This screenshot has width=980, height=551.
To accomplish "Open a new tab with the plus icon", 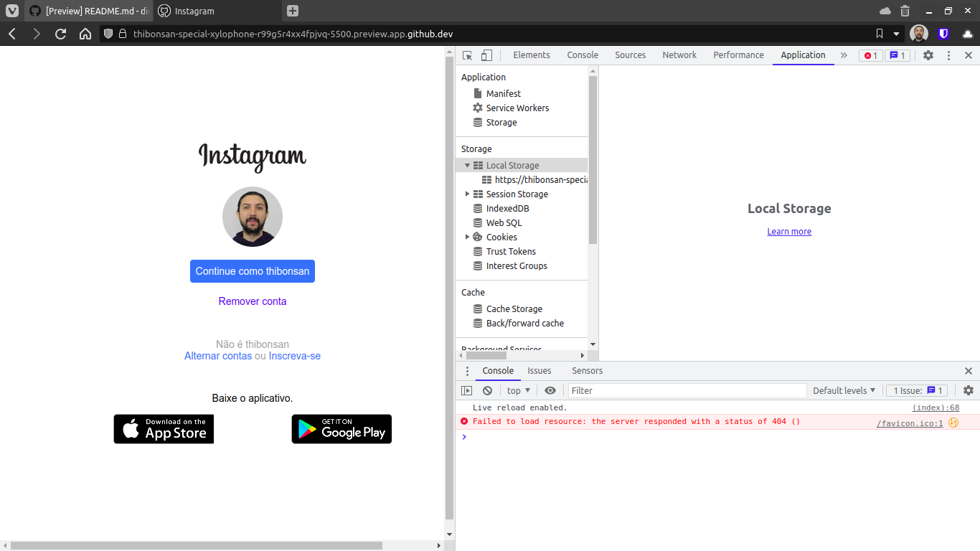I will (x=292, y=11).
